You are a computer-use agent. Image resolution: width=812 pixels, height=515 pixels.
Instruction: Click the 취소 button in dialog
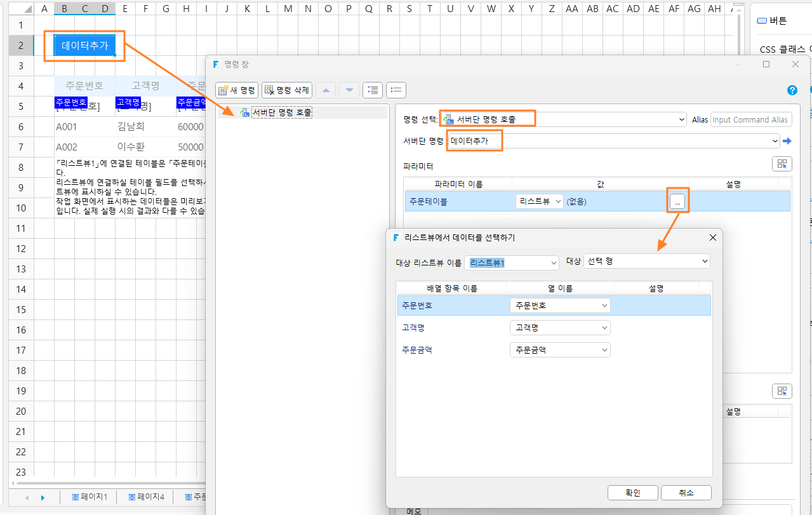(686, 493)
